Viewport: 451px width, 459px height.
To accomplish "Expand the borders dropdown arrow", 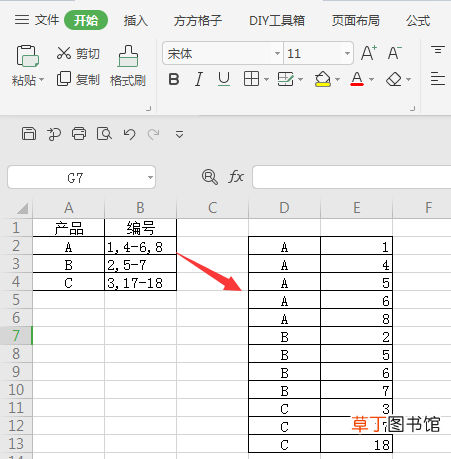I will (266, 79).
